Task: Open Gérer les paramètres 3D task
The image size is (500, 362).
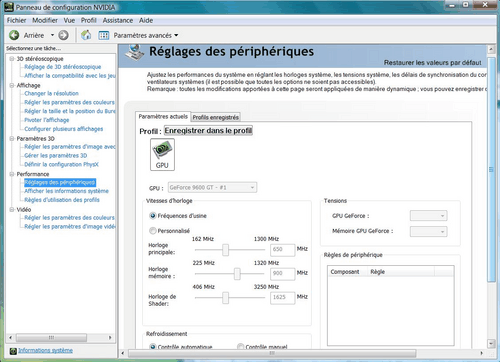Action: tap(56, 156)
